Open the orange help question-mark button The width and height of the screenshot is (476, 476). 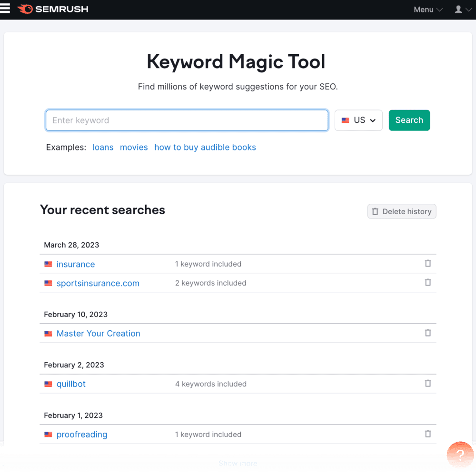tap(460, 454)
